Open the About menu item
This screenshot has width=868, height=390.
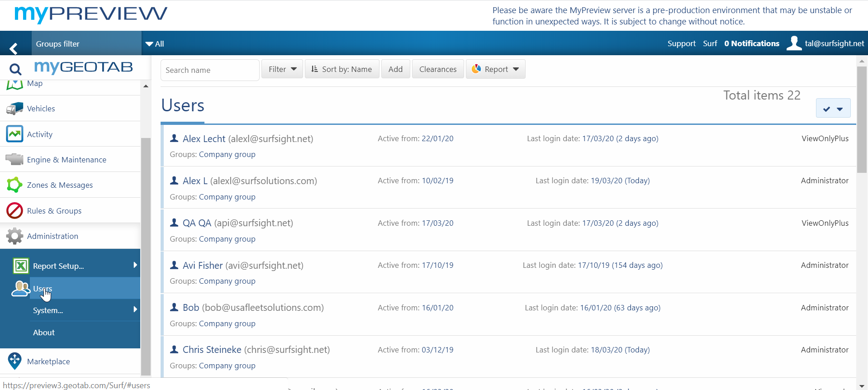44,333
